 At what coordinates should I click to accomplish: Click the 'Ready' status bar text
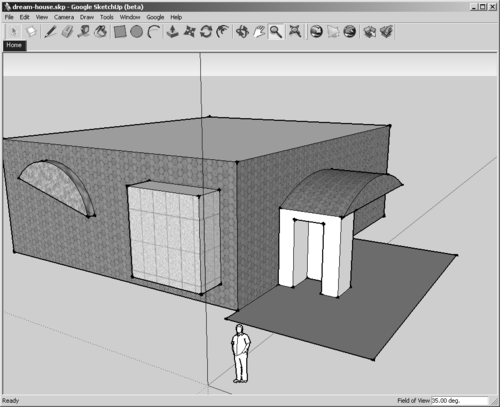point(11,401)
